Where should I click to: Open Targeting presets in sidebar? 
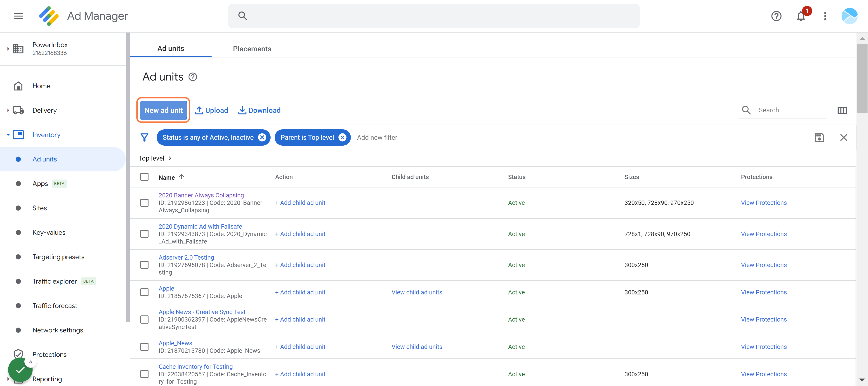(58, 257)
